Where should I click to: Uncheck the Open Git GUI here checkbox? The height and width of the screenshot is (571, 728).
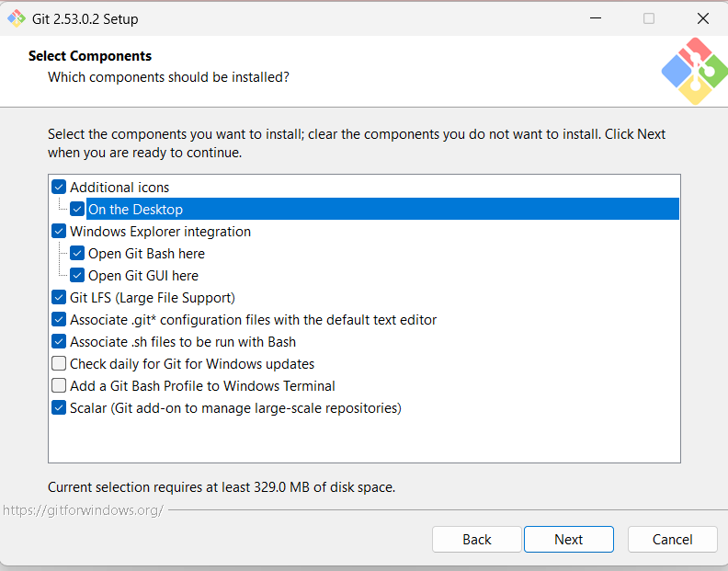coord(77,276)
